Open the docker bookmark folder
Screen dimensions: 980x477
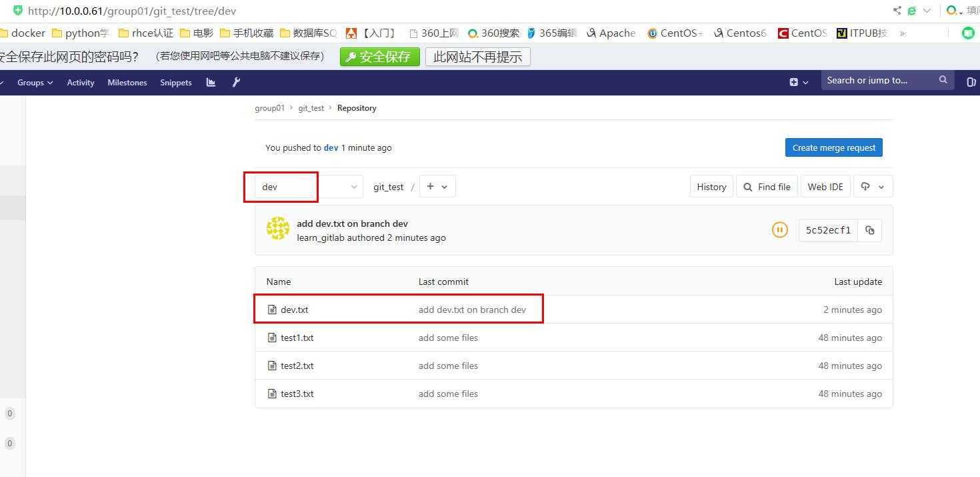tap(23, 33)
